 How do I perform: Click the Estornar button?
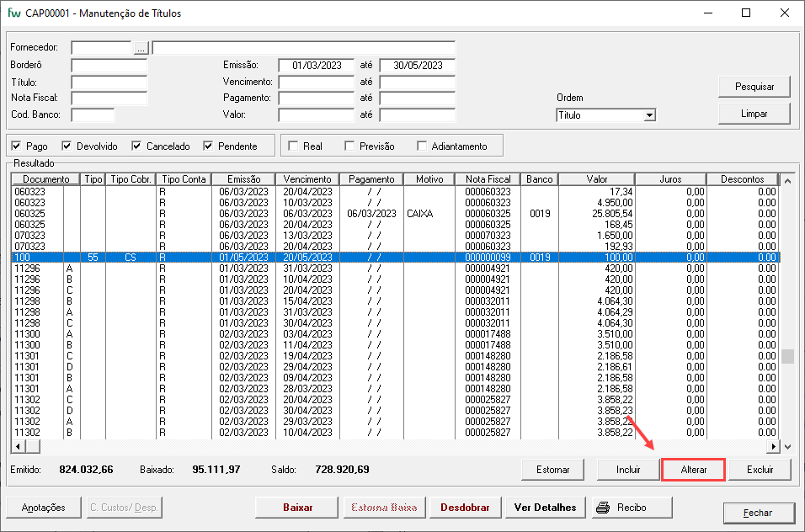(553, 470)
